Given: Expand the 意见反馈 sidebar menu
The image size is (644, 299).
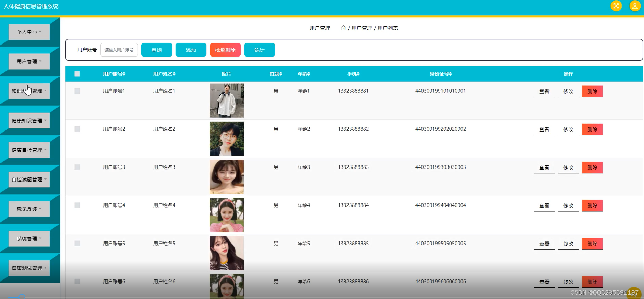Looking at the screenshot, I should pyautogui.click(x=29, y=209).
